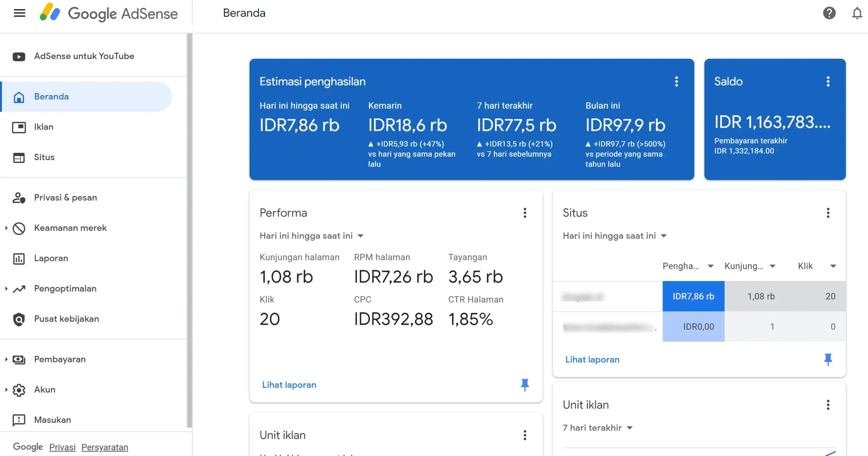Go to AdSense untuk YouTube
Viewport: 868px width, 456px height.
click(84, 56)
